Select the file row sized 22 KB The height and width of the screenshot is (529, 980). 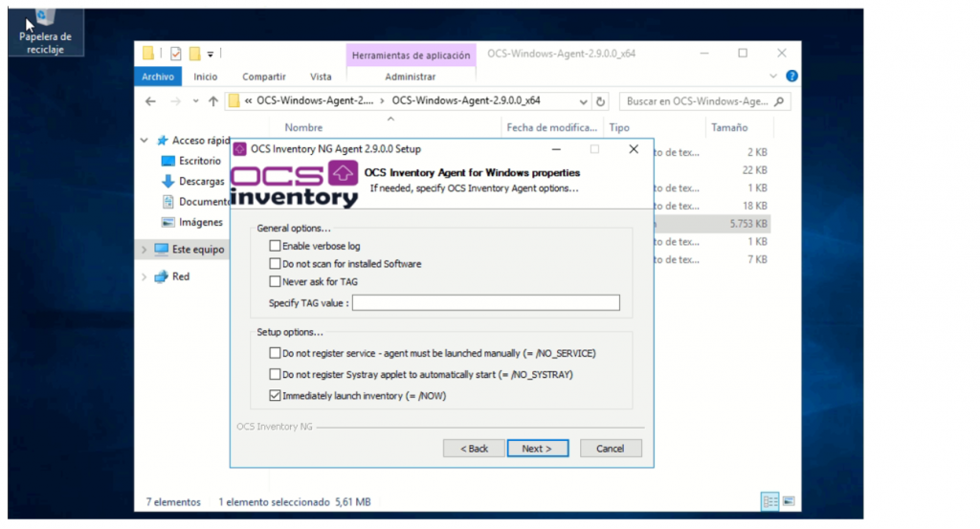711,170
